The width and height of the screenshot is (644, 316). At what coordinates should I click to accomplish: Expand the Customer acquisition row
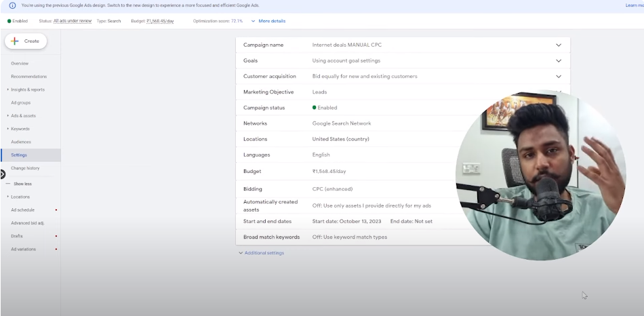559,77
